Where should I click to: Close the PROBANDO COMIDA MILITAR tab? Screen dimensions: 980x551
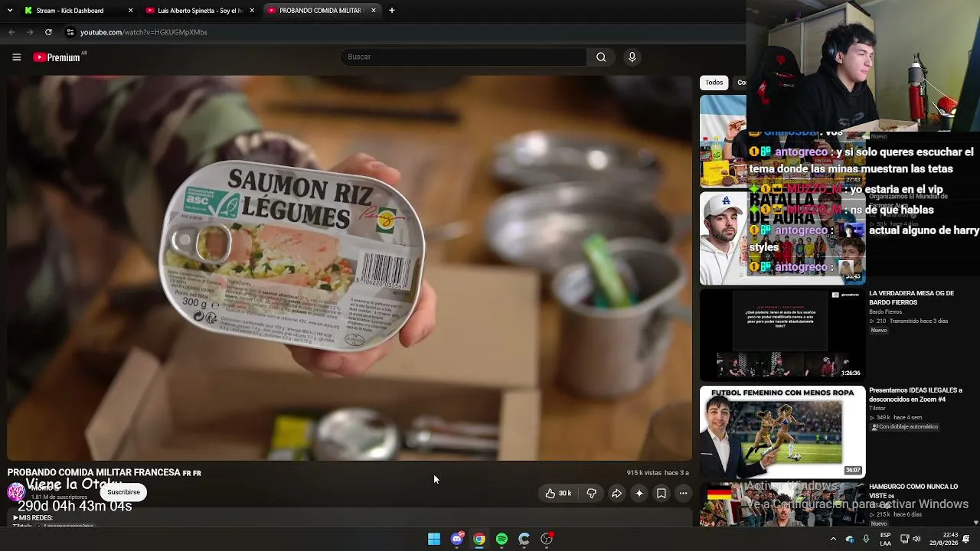[x=374, y=11]
